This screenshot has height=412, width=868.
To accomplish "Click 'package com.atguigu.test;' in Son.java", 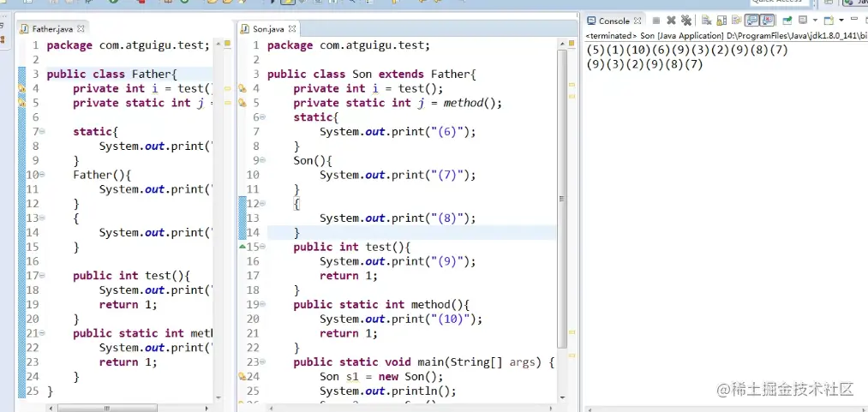I will 348,45.
